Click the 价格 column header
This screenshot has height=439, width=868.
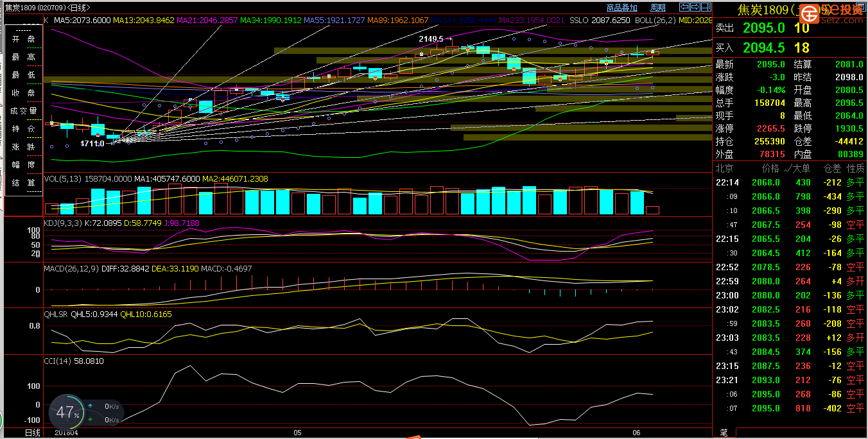click(x=770, y=168)
